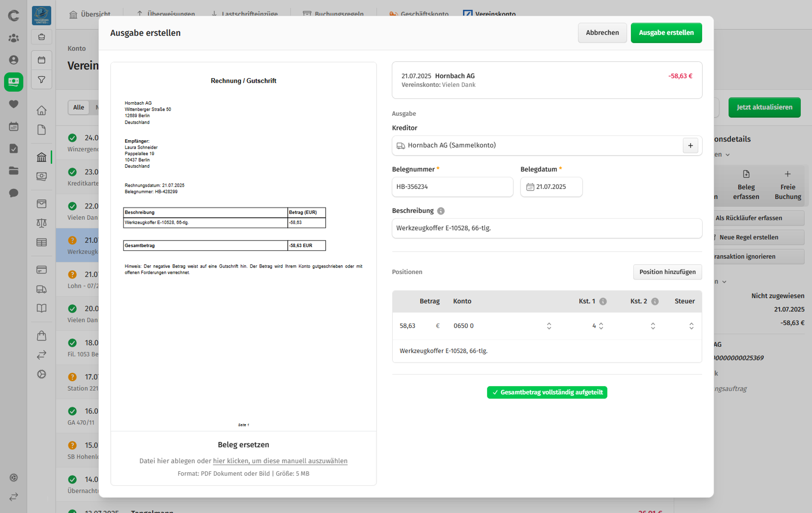Screen dimensions: 812x513
Task: Open the members group icon in the left rail
Action: pyautogui.click(x=14, y=38)
